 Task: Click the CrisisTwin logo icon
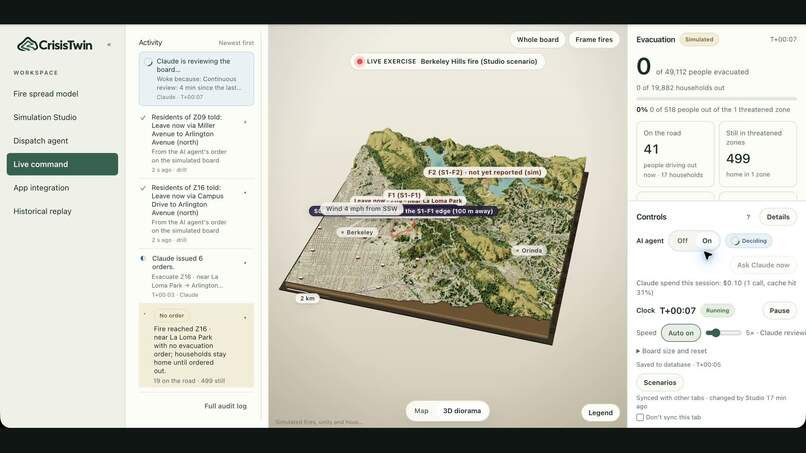pos(27,45)
